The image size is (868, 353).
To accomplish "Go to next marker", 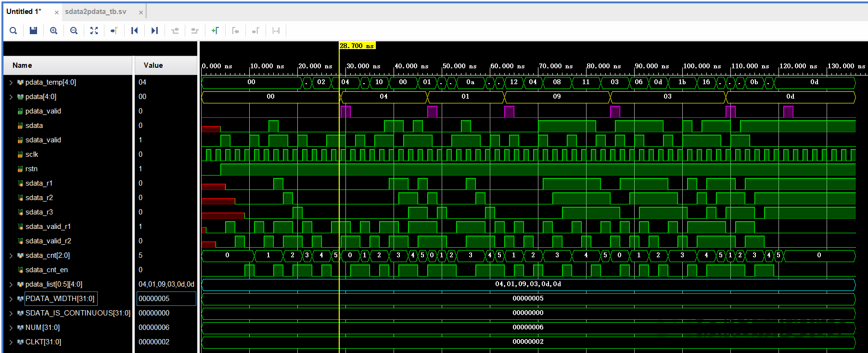I will 255,31.
